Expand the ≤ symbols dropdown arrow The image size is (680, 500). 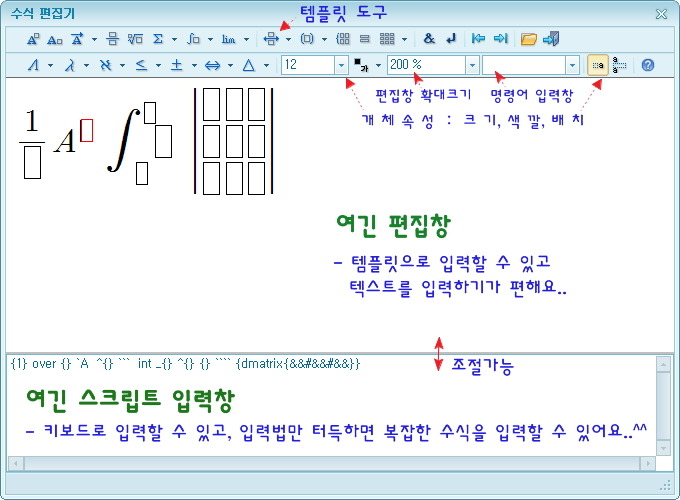tap(158, 66)
